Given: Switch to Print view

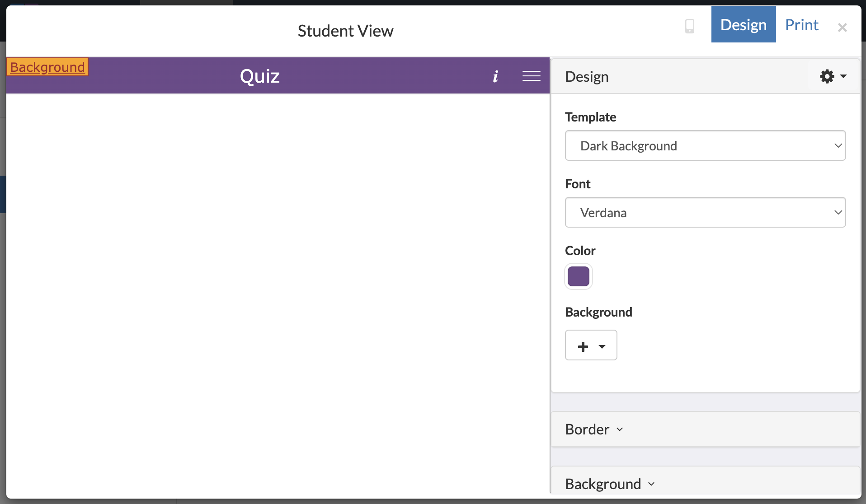Looking at the screenshot, I should (801, 25).
